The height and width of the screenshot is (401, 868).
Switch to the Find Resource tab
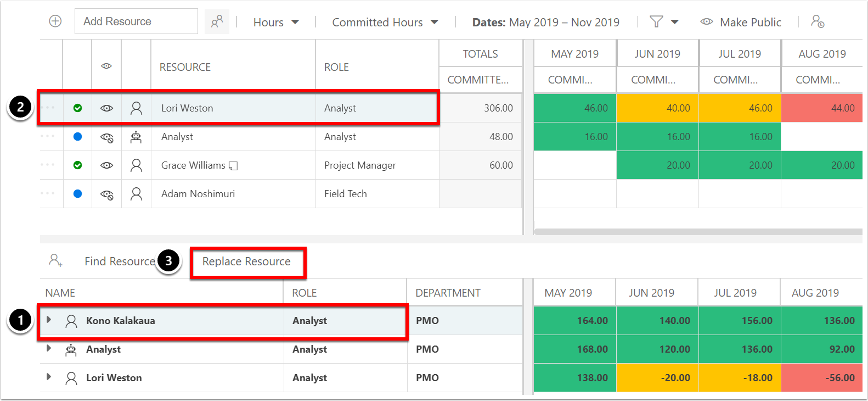[x=120, y=261]
